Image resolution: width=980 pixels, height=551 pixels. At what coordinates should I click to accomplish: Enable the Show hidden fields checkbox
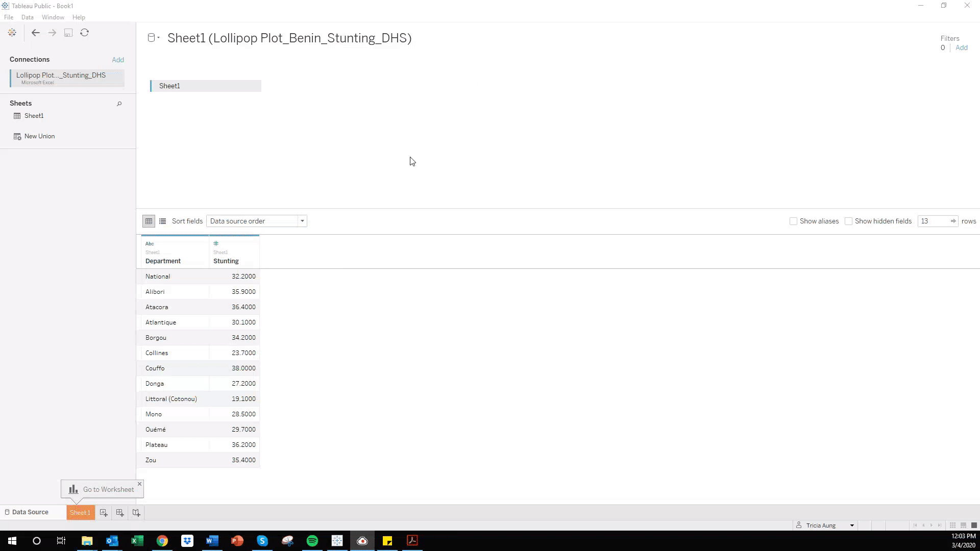848,221
